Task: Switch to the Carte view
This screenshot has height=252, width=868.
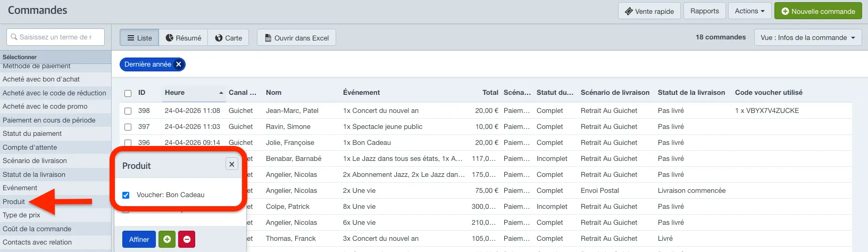Action: pyautogui.click(x=228, y=38)
